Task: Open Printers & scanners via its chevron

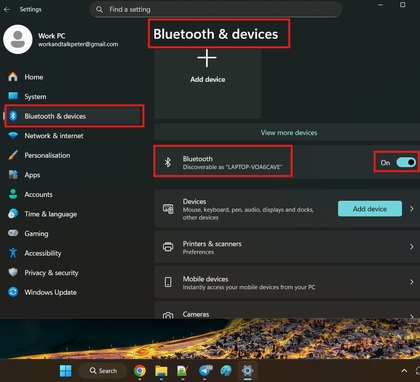Action: 412,247
